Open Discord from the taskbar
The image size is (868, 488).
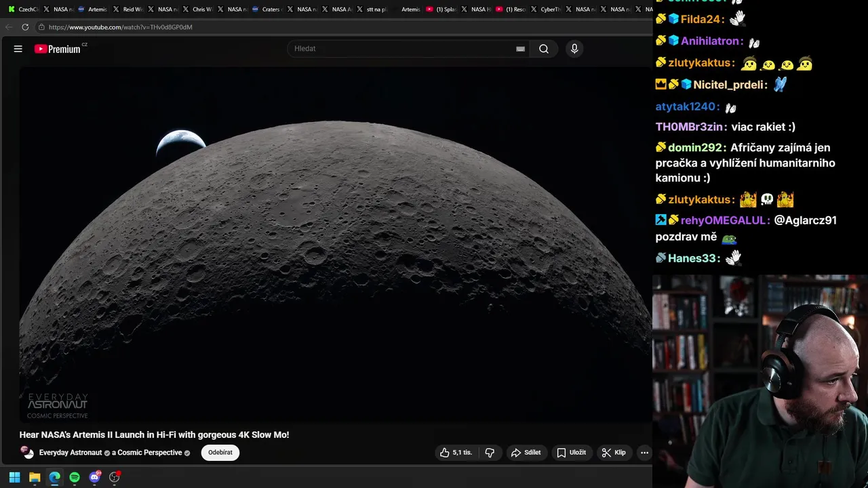click(x=95, y=477)
